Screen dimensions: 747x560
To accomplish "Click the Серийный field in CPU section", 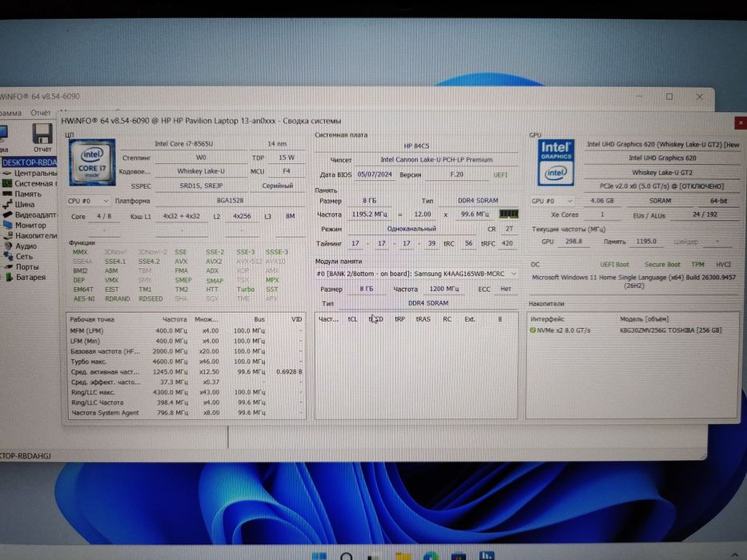I will tap(277, 186).
